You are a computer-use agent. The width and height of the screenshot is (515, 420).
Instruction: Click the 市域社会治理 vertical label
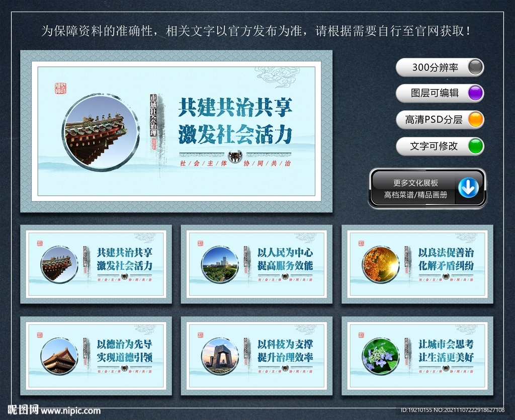click(x=153, y=116)
